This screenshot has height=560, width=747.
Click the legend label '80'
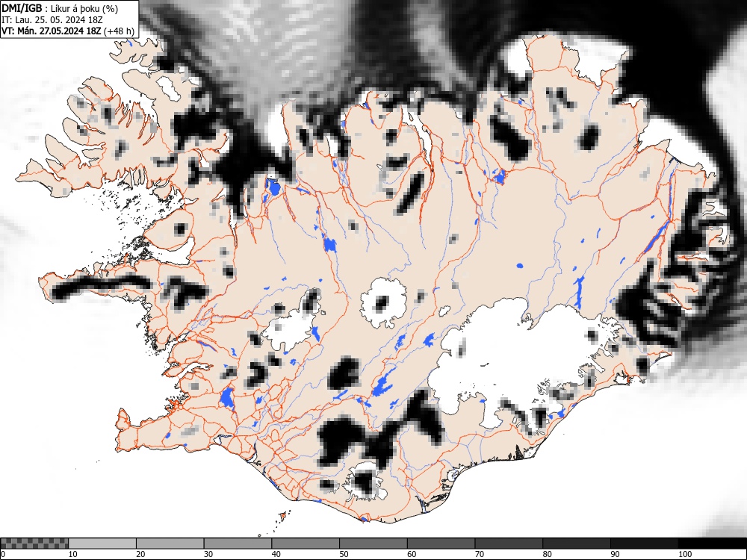[547, 554]
